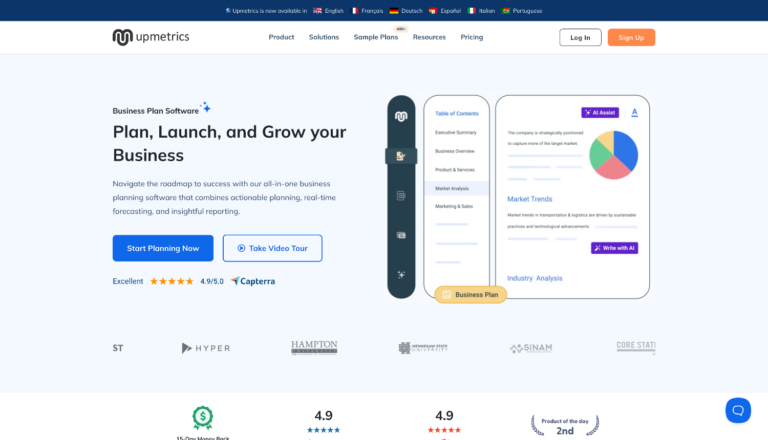Click the Log In button

pyautogui.click(x=580, y=38)
